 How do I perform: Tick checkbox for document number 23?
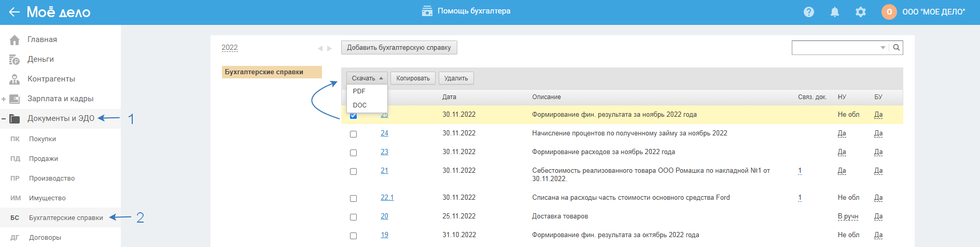tap(353, 153)
